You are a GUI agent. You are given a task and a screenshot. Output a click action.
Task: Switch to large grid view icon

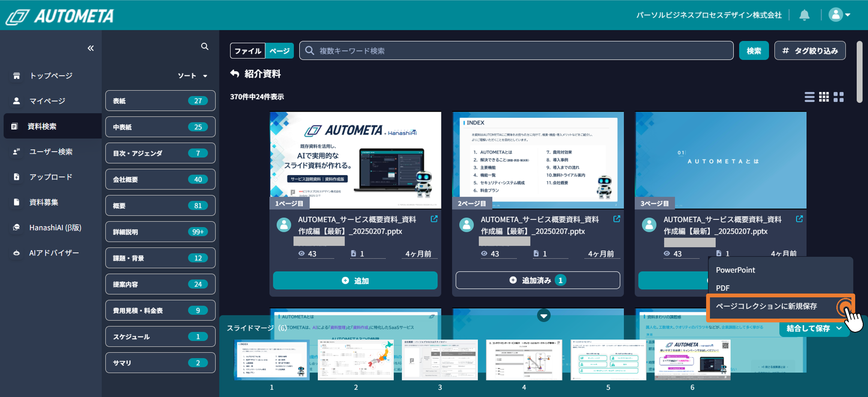tap(839, 97)
